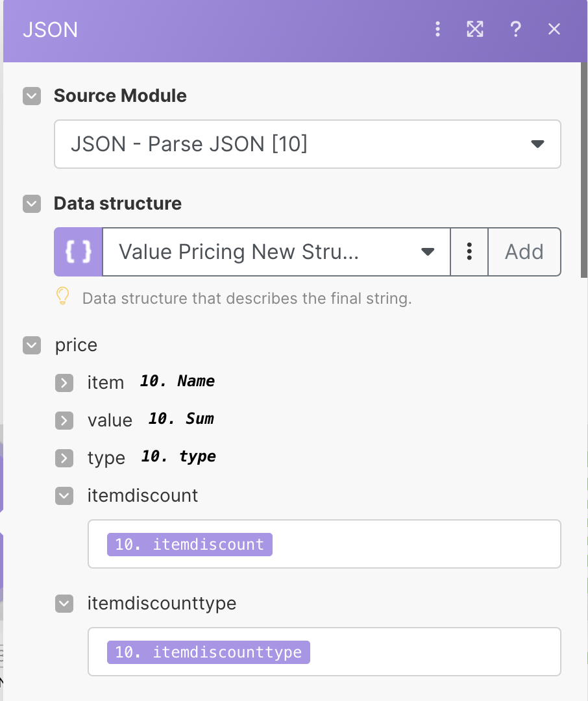Open data structure options three-dot menu
Viewport: 588px width, 701px height.
pos(469,252)
